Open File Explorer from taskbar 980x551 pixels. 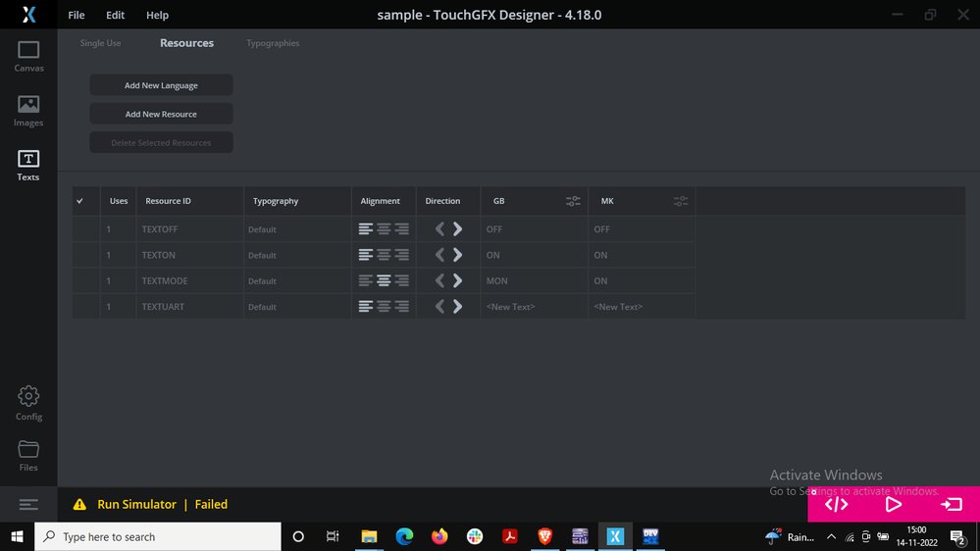370,536
